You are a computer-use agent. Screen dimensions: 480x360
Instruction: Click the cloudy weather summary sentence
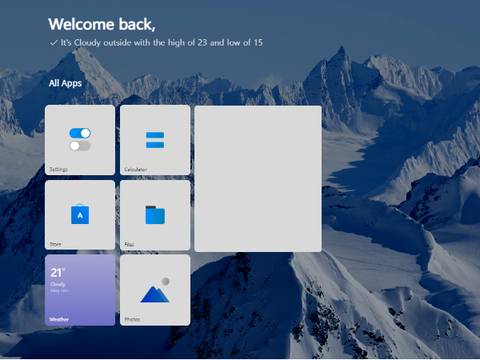tap(162, 43)
